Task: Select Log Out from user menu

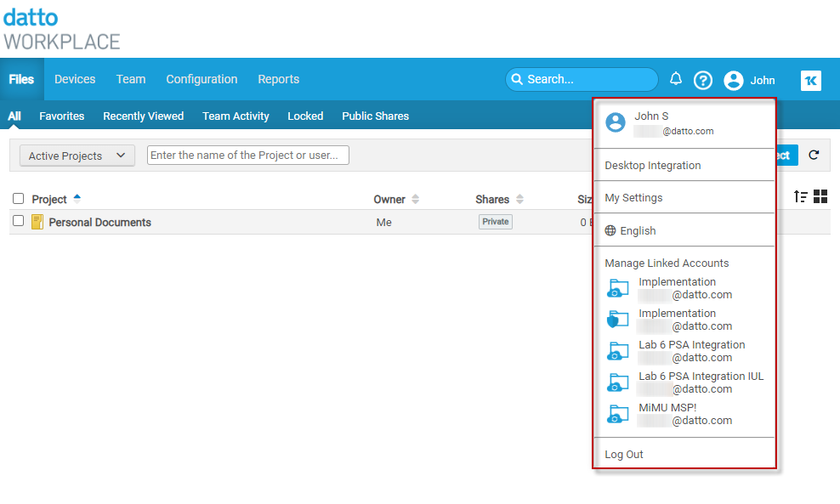Action: pyautogui.click(x=624, y=455)
